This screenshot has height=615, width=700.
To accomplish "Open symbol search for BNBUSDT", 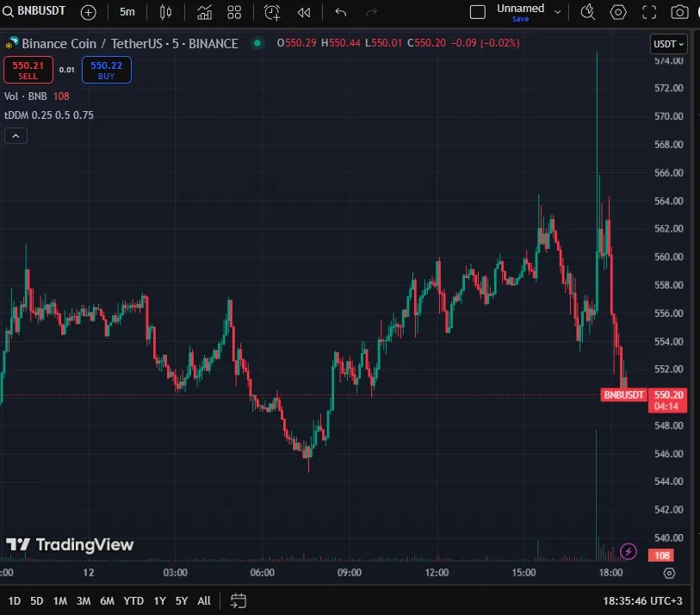I will pyautogui.click(x=34, y=11).
